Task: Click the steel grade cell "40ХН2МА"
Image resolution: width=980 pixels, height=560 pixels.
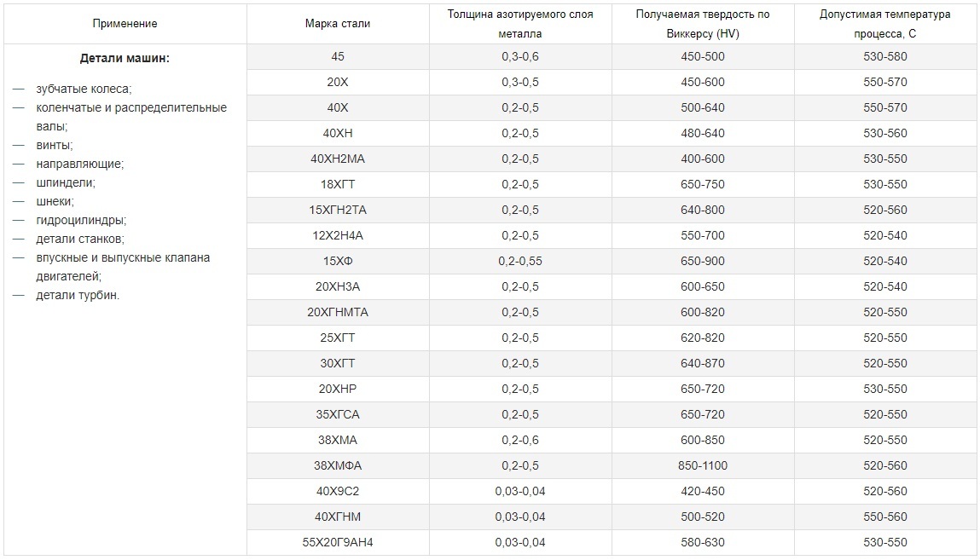Action: (338, 159)
